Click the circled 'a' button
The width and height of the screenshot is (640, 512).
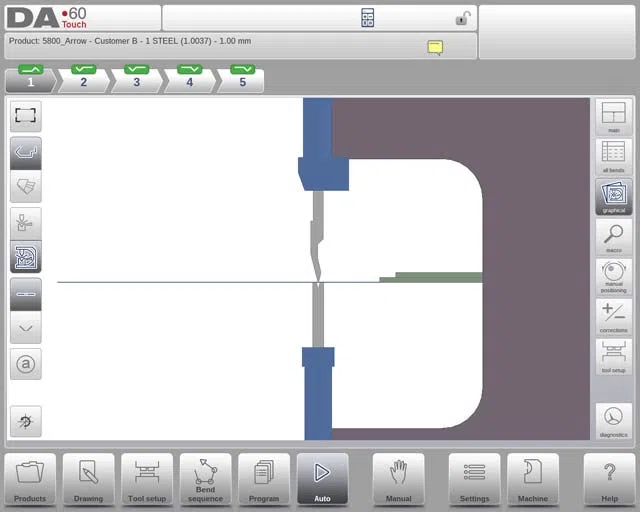(x=26, y=364)
